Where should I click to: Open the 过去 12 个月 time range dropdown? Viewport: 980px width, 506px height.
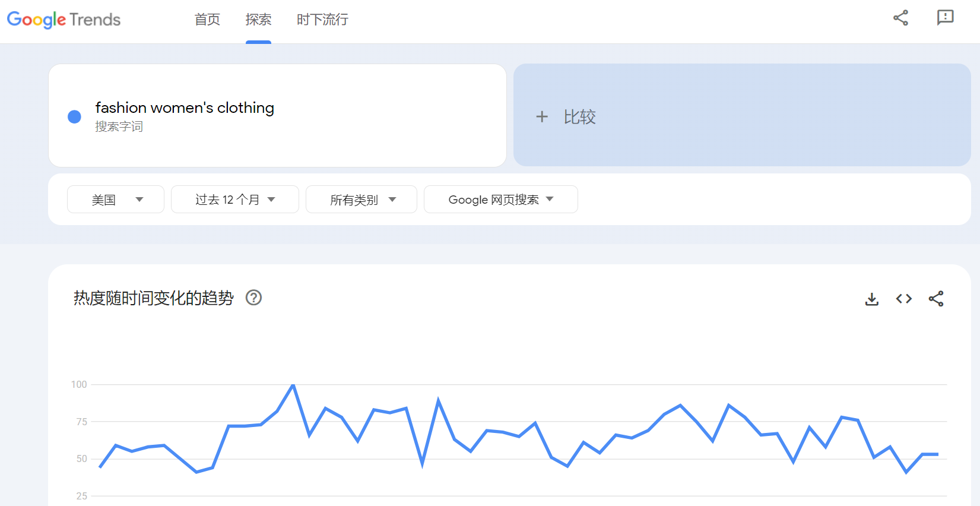pyautogui.click(x=234, y=200)
